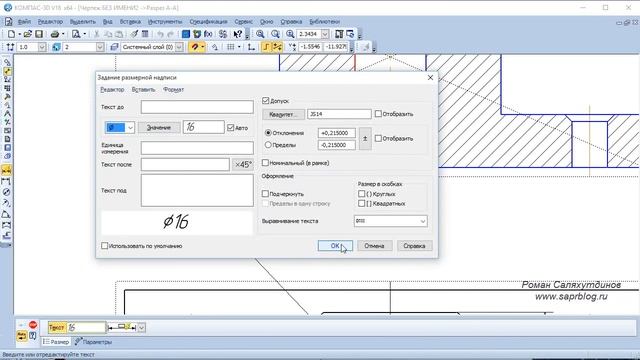Check Номинальный (в рамке) option
Screen dimensions: 640x360
coord(265,163)
